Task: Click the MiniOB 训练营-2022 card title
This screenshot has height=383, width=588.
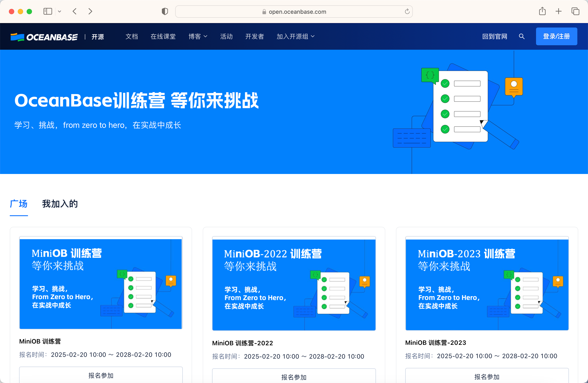Action: [242, 343]
